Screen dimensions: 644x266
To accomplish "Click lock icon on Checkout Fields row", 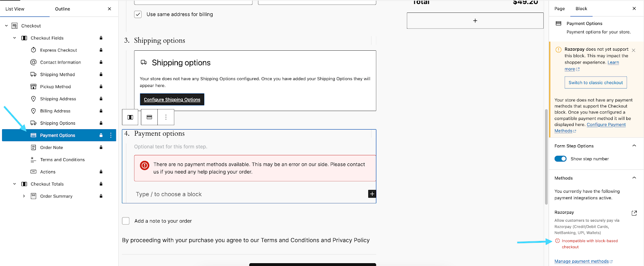I will (101, 38).
